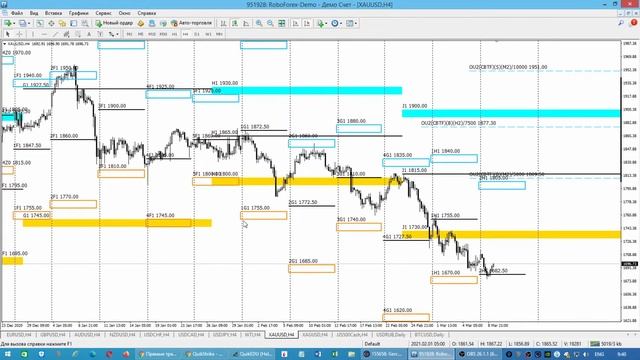The height and width of the screenshot is (360, 640).
Task: Toggle chart shift
Action: [x=307, y=23]
